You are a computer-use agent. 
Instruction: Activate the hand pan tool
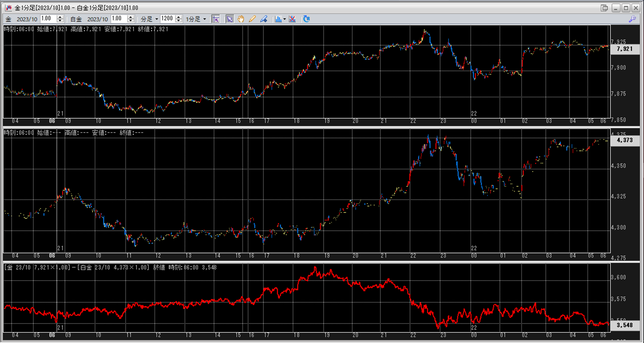coord(241,19)
